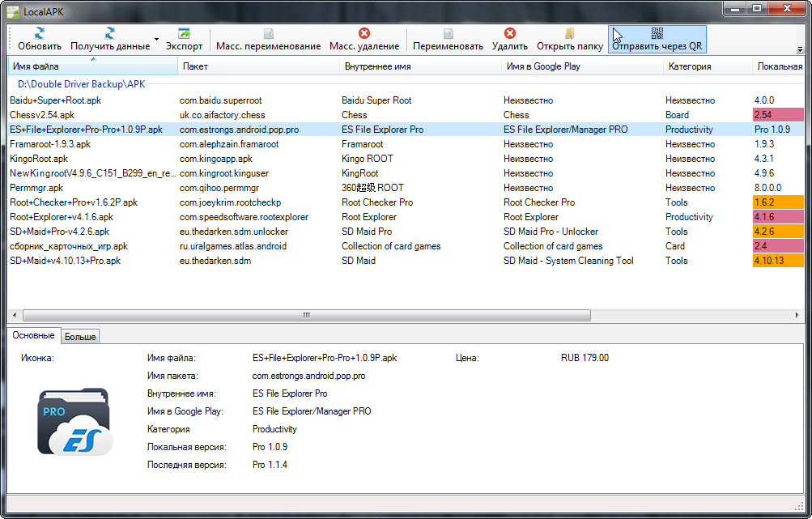Select the Root+Checker+Pro+v1.6.2P.apk file
Screen dimensions: 812x519
[x=74, y=202]
